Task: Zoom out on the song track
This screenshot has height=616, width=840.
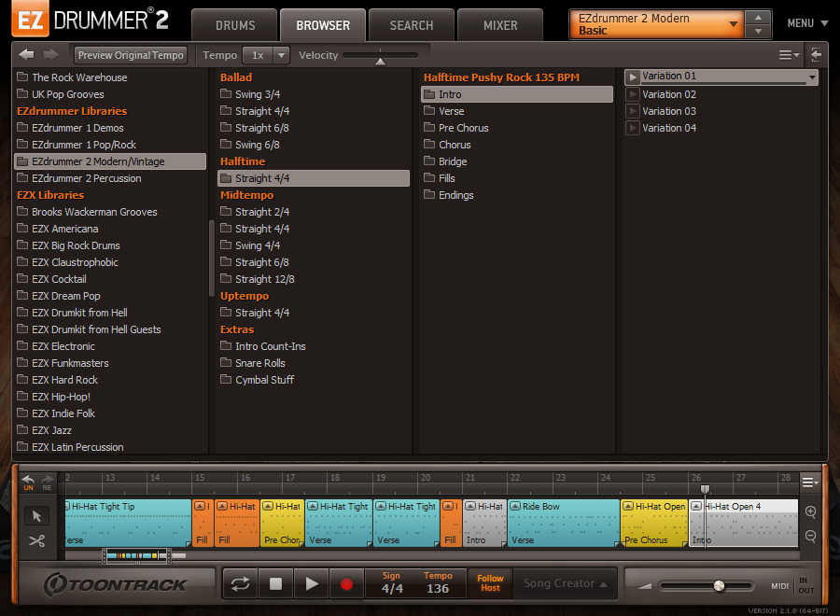Action: point(810,536)
